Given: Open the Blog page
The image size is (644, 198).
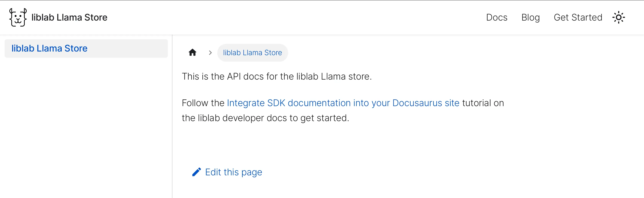Looking at the screenshot, I should tap(531, 17).
